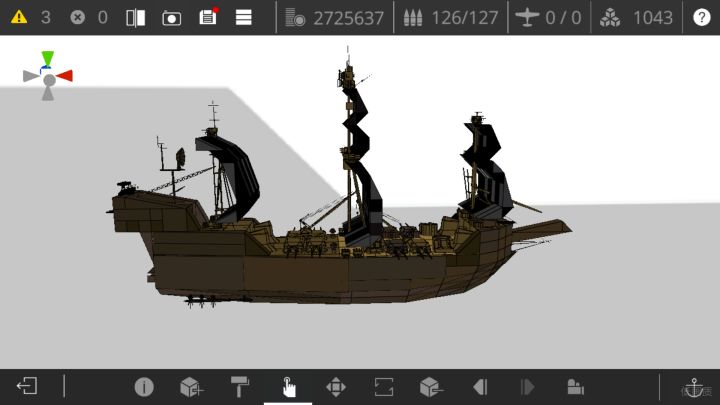Image resolution: width=720 pixels, height=405 pixels.
Task: Click the yellow warning triangle icon
Action: point(19,17)
